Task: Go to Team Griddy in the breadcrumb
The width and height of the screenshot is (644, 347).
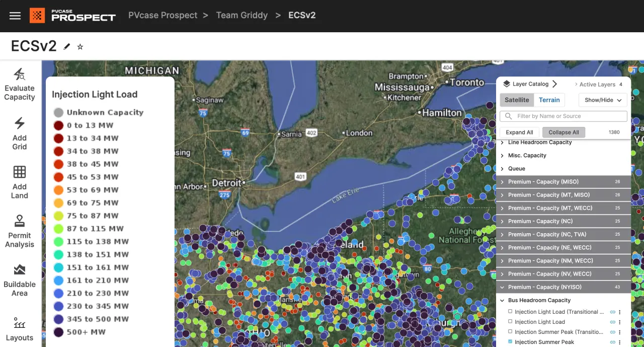Action: [x=242, y=15]
